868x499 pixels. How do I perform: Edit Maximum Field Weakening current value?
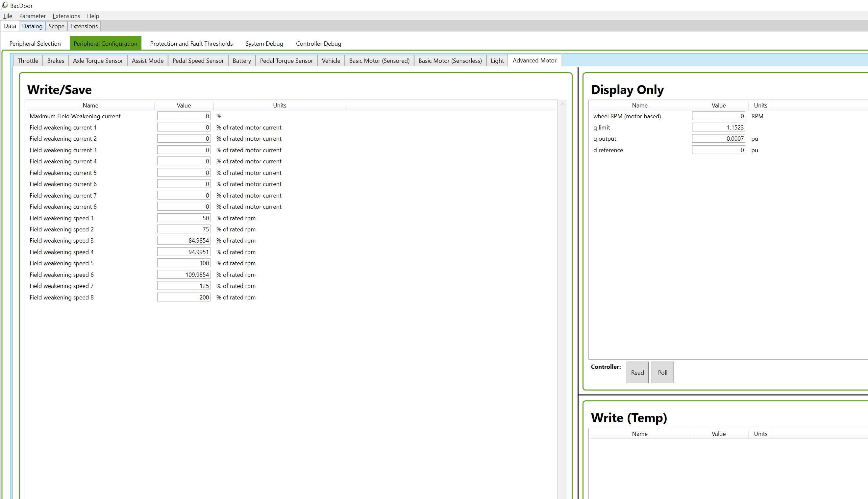184,116
